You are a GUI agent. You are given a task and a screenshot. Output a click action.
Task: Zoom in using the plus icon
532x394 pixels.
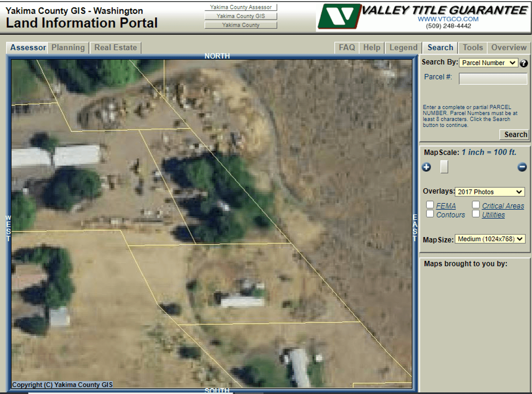426,167
